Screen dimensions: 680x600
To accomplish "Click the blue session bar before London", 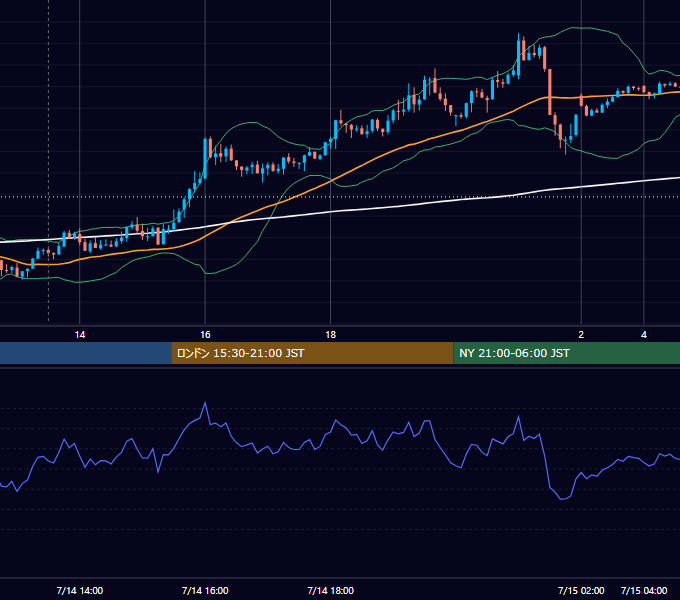I will pos(86,353).
